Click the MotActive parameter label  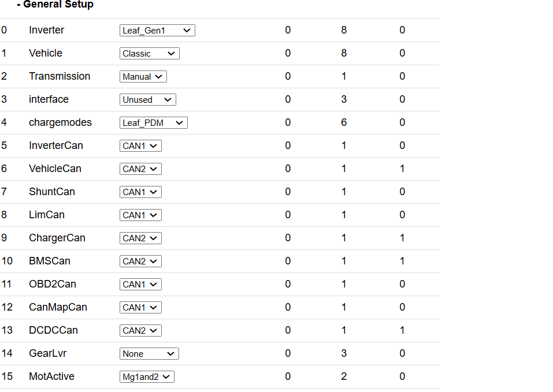[51, 376]
